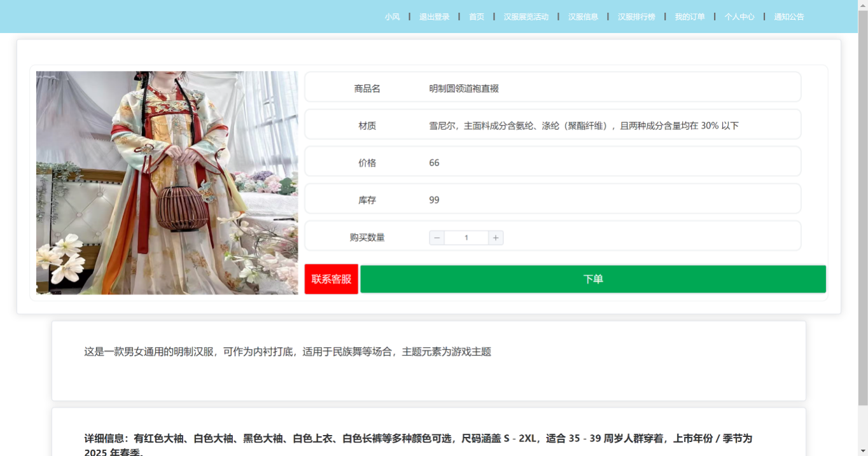The height and width of the screenshot is (456, 868).
Task: Click the 商品名 label
Action: (x=367, y=89)
